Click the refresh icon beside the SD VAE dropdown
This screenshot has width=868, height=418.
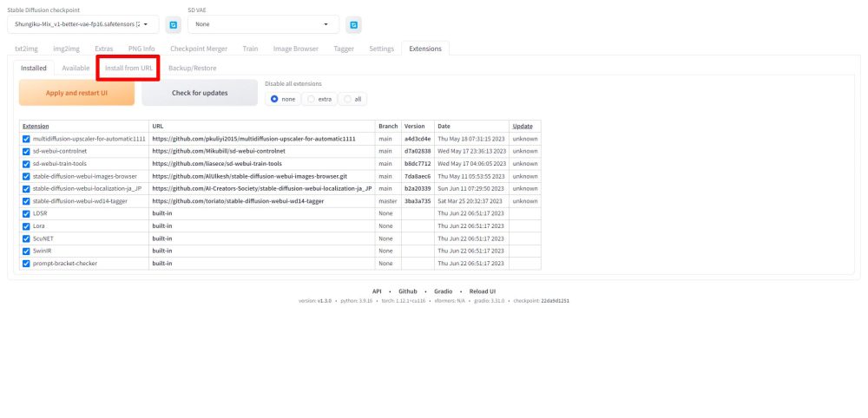pos(353,25)
